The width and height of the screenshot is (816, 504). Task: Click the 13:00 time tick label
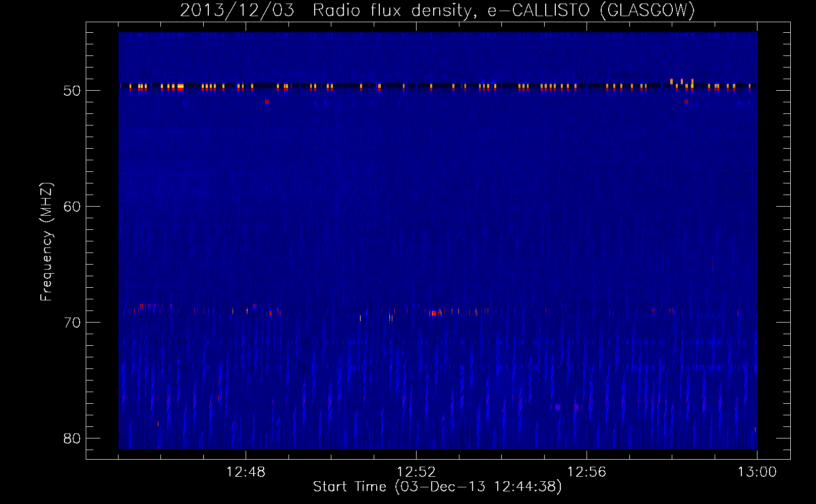(757, 472)
